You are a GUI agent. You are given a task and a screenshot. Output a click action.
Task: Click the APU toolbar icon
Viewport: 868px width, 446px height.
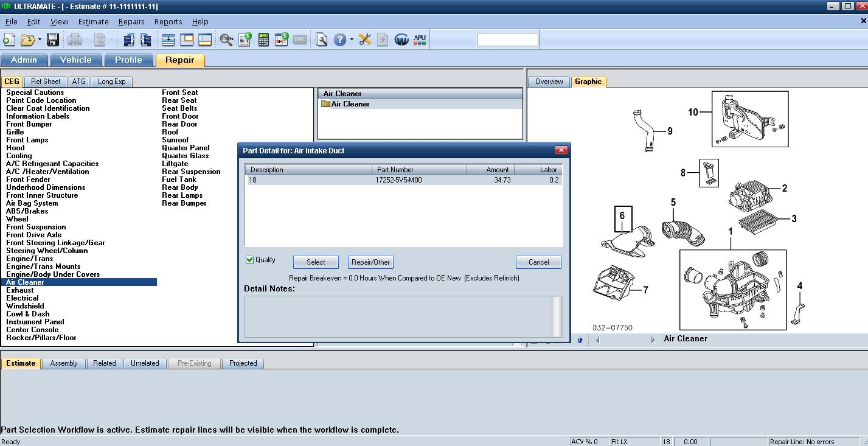click(420, 40)
